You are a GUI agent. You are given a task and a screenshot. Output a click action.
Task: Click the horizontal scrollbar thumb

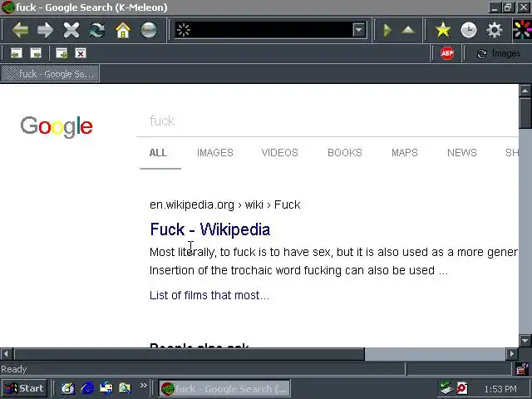pos(189,354)
